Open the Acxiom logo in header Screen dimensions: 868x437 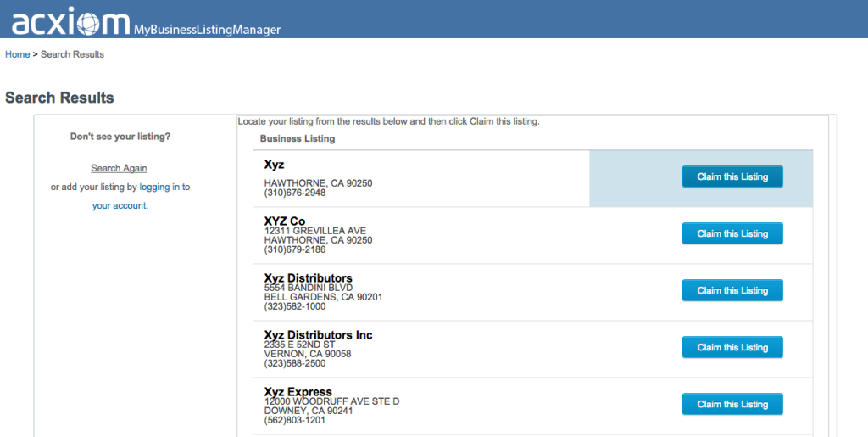[x=71, y=23]
